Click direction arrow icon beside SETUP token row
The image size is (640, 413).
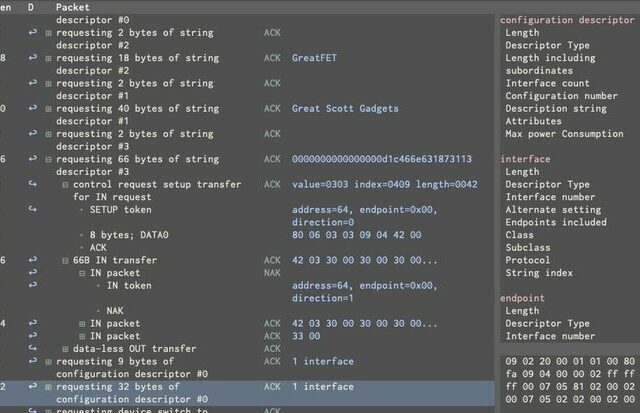click(x=31, y=210)
